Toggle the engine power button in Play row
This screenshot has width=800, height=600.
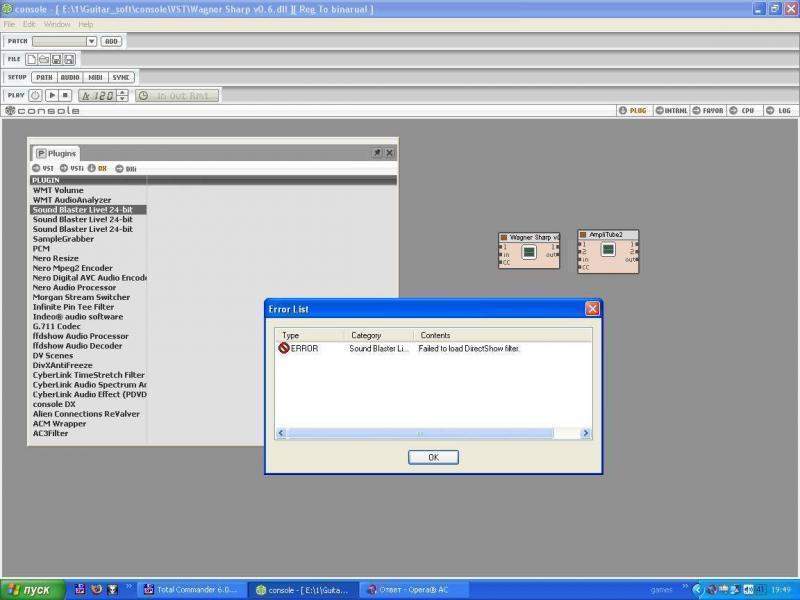[35, 95]
